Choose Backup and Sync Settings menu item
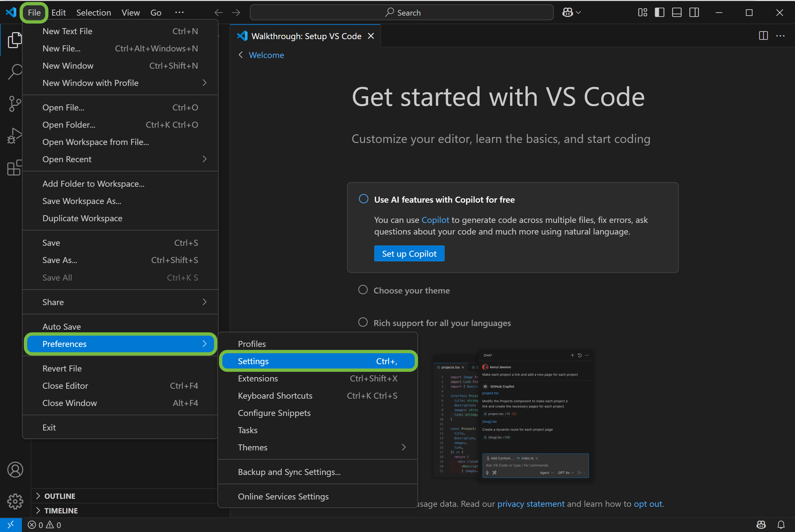The image size is (795, 532). (317, 472)
